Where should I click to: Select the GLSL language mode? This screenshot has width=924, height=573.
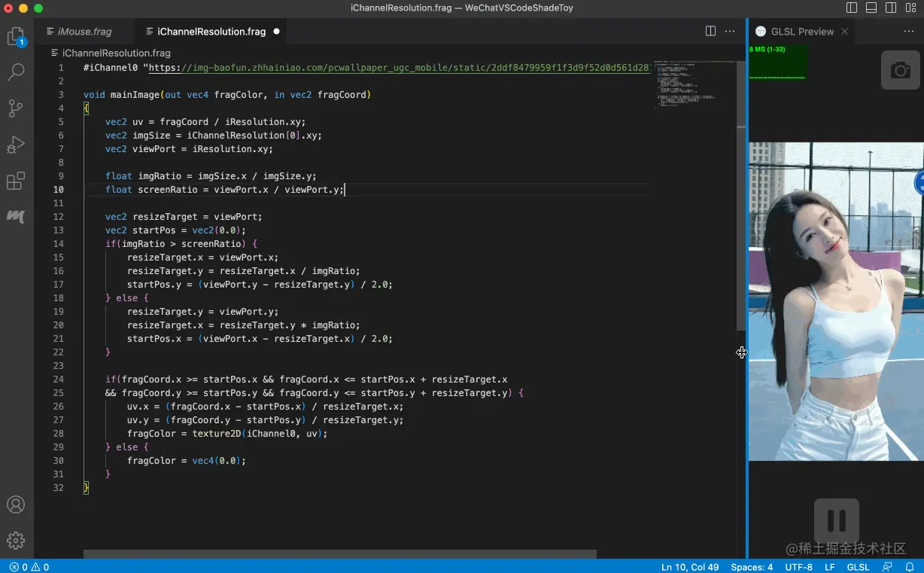click(x=859, y=567)
